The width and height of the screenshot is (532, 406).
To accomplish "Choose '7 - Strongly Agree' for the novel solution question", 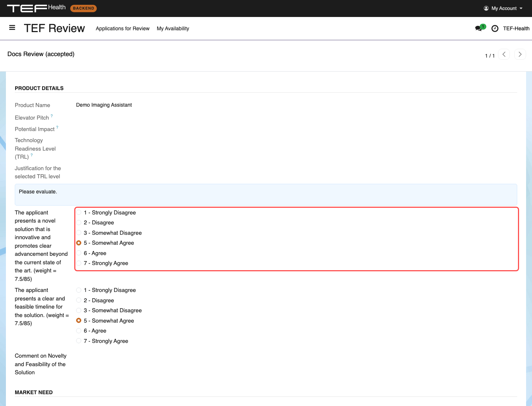I will [x=79, y=263].
